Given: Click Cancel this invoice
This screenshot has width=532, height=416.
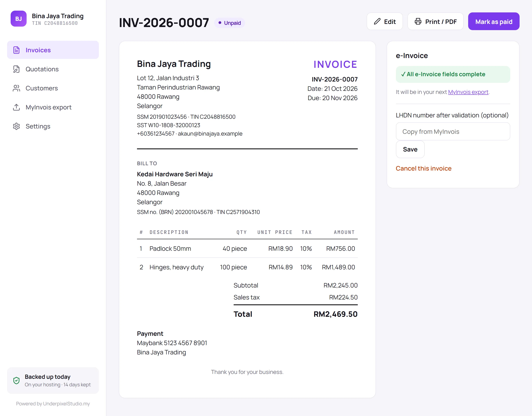Looking at the screenshot, I should (424, 168).
